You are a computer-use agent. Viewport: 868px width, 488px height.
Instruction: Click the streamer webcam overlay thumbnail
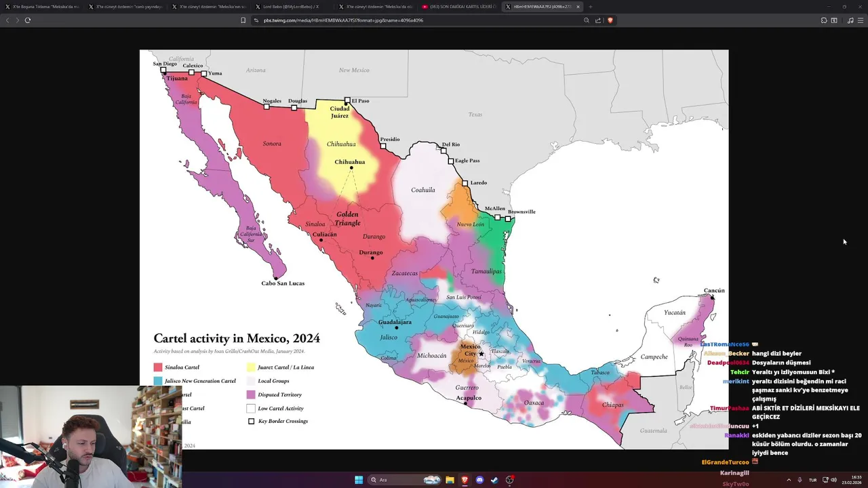(x=91, y=437)
